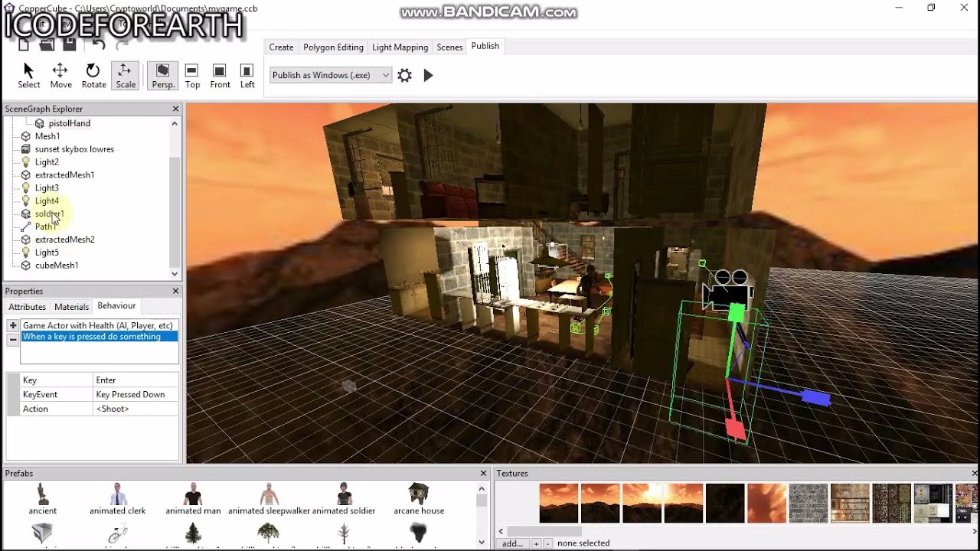Select 'When a key is pressed do something'
This screenshot has height=551, width=980.
tap(100, 337)
